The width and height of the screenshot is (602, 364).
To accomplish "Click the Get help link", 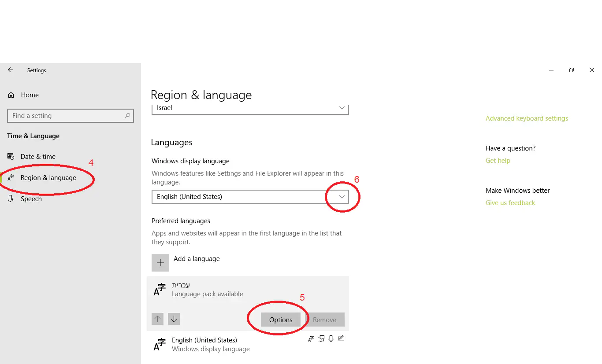I will 498,161.
